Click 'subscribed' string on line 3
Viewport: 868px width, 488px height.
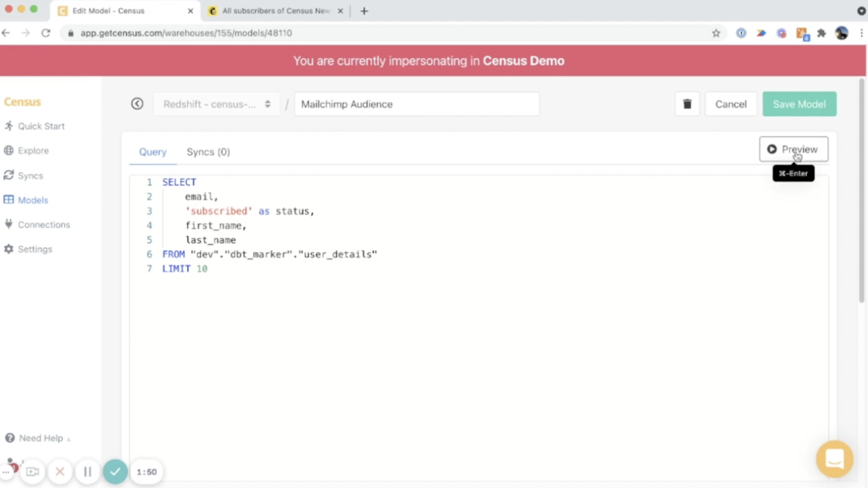pyautogui.click(x=219, y=211)
